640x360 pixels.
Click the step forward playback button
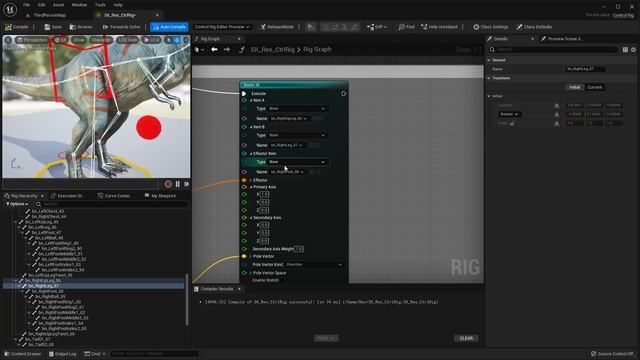(x=187, y=184)
